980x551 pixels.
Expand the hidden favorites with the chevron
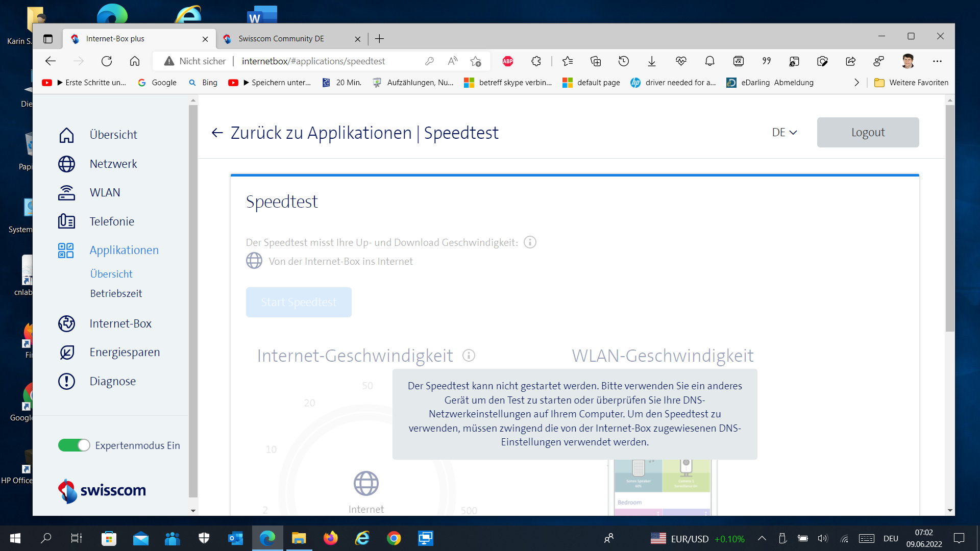click(856, 82)
